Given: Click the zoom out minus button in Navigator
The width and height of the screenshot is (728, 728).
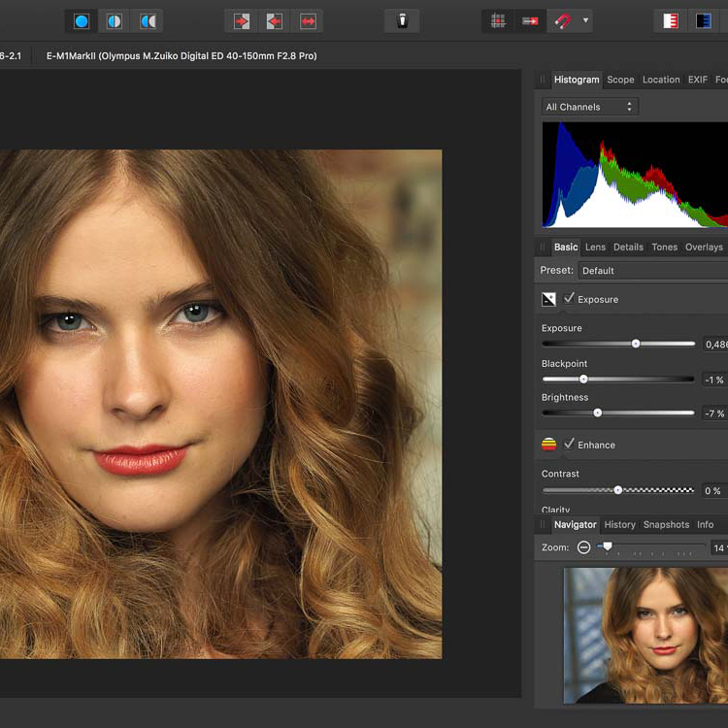Looking at the screenshot, I should coord(583,547).
